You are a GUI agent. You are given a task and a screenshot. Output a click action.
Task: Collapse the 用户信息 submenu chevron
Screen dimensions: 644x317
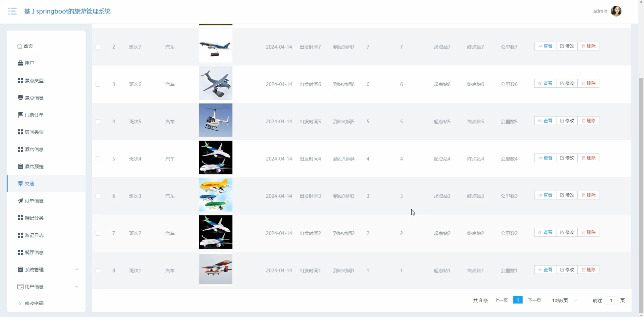point(76,287)
